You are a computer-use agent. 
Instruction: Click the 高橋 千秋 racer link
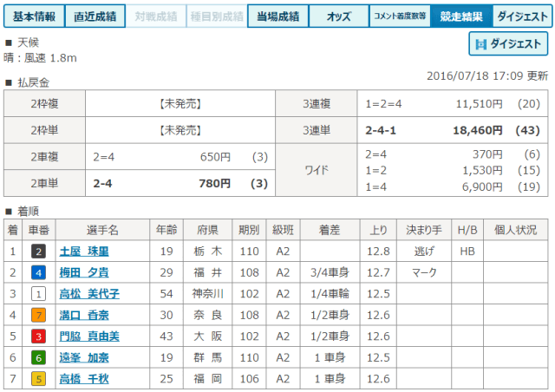tap(83, 377)
